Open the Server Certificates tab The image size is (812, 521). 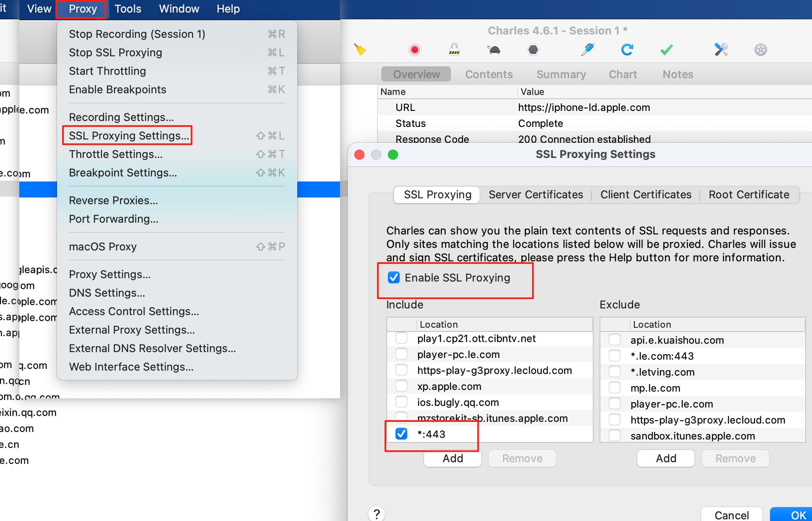(536, 195)
